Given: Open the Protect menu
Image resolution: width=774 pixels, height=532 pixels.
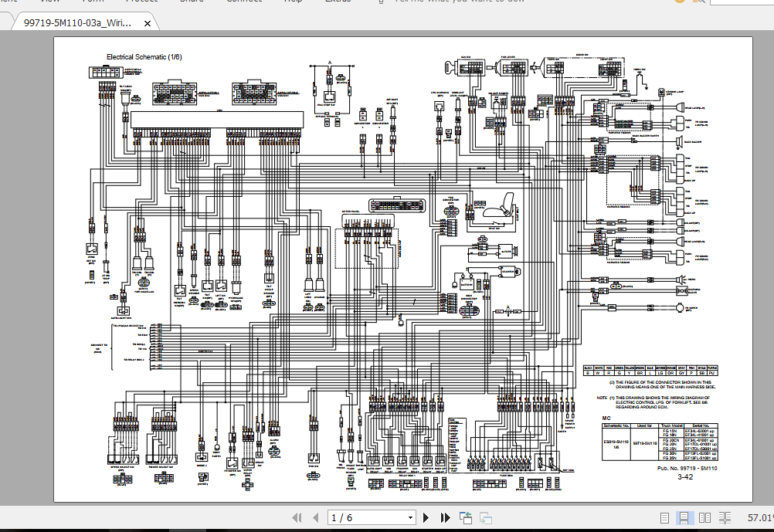Looking at the screenshot, I should [x=141, y=2].
